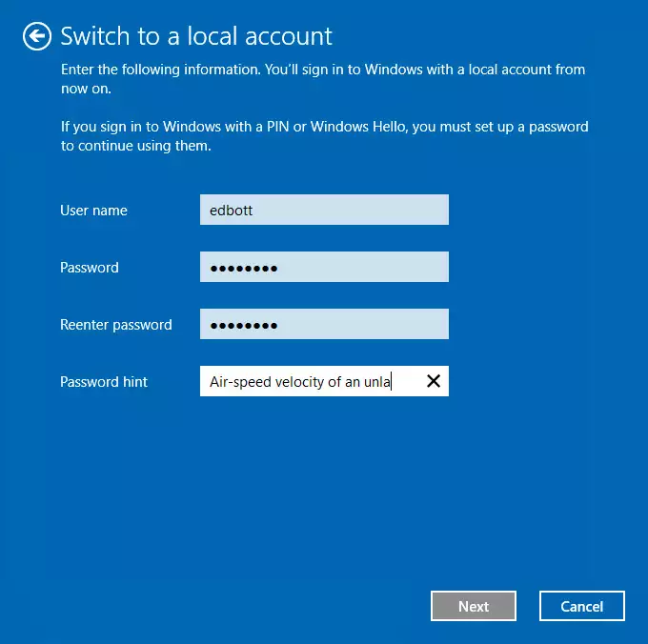Click the "Switch to a local account" heading
This screenshot has height=644, width=648.
(196, 37)
